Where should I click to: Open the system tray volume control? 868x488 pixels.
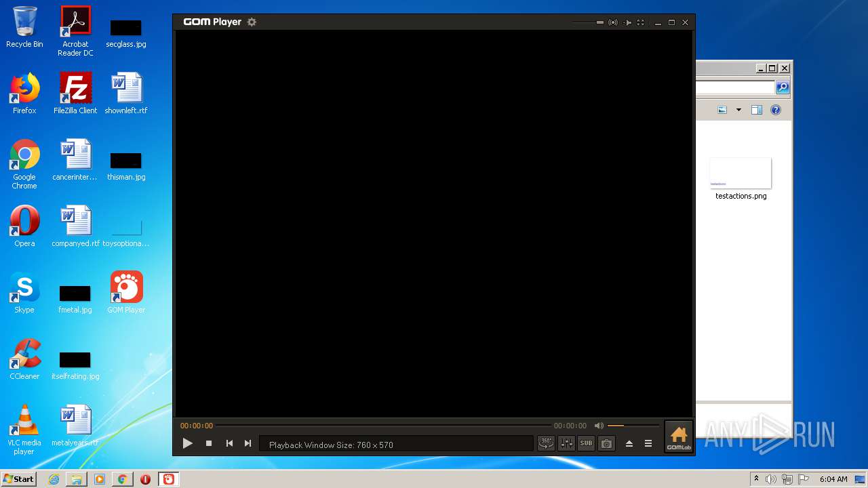click(x=771, y=479)
